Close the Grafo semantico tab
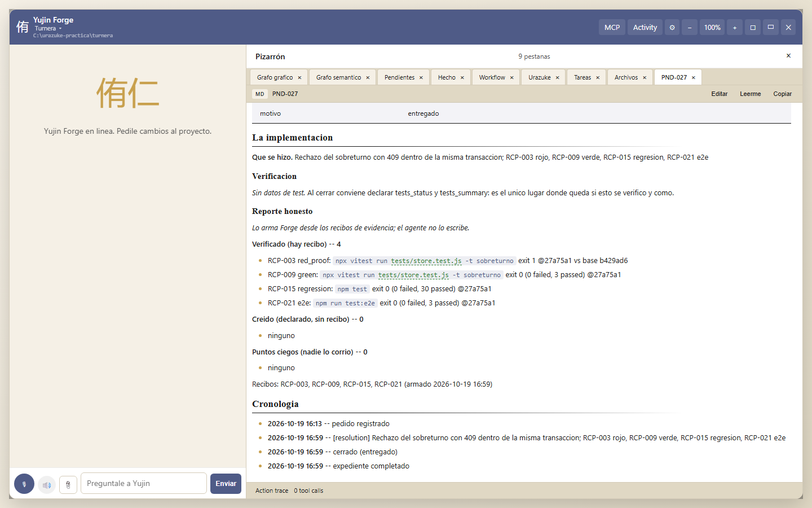This screenshot has height=508, width=812. 368,78
